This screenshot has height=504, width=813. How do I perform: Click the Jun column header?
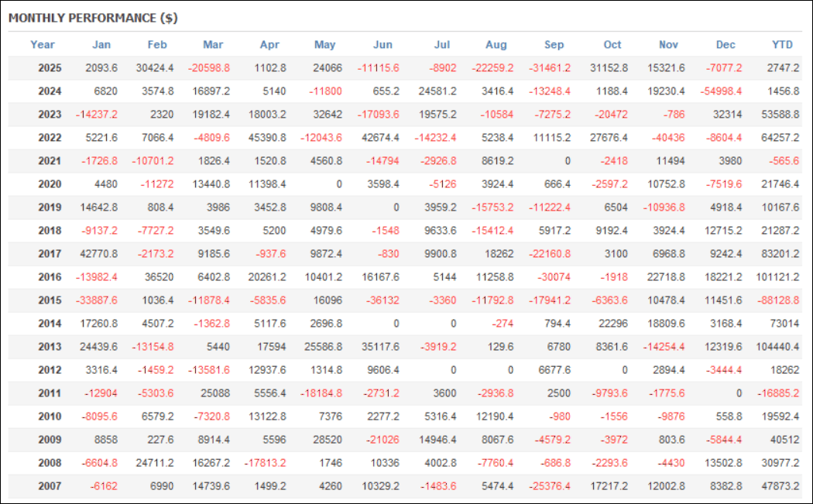coord(382,45)
